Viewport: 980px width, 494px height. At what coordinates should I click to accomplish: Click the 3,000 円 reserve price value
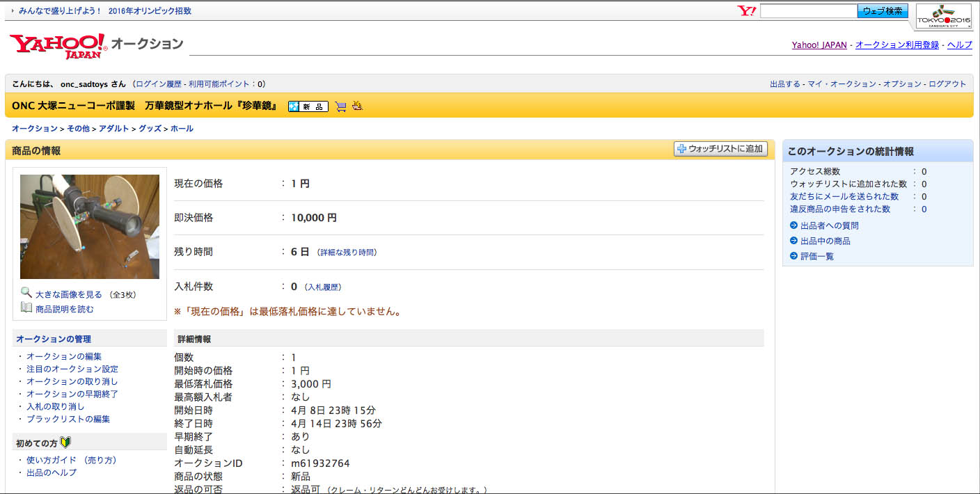click(x=311, y=384)
